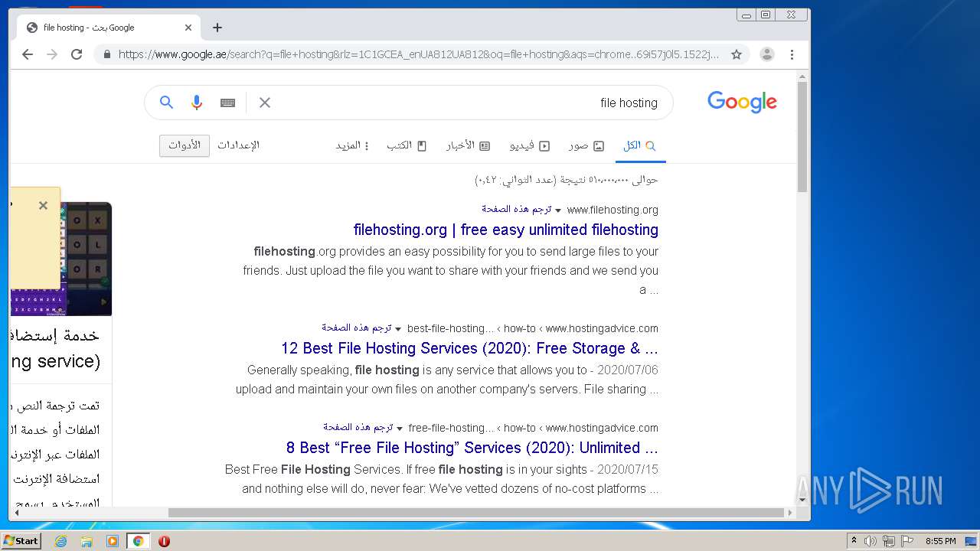The width and height of the screenshot is (980, 551).
Task: Open a new tab with the plus button
Action: point(217,28)
